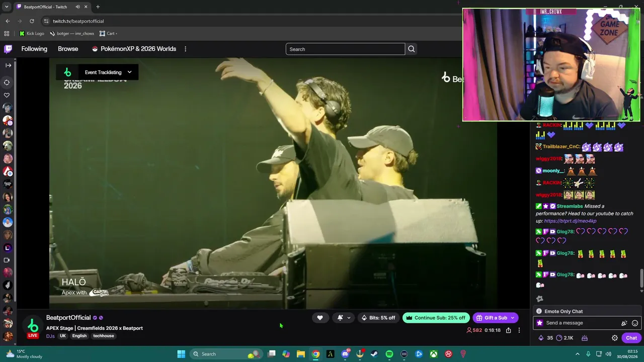Expand the Gift a Sub dropdown arrow

(x=513, y=318)
